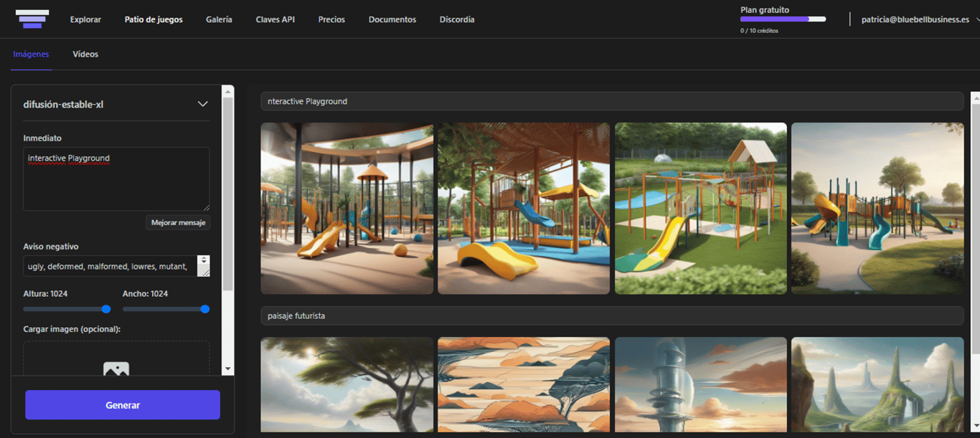The height and width of the screenshot is (438, 980).
Task: Click the left panel scrollbar down arrow
Action: click(228, 368)
